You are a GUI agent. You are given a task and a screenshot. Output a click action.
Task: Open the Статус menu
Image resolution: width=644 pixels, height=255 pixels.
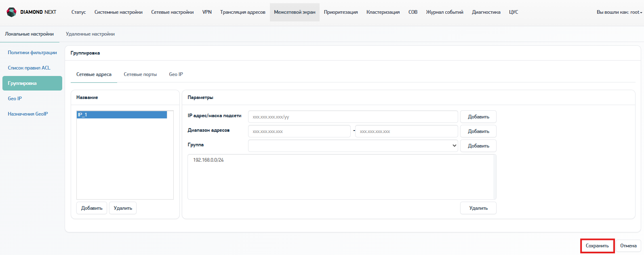78,12
